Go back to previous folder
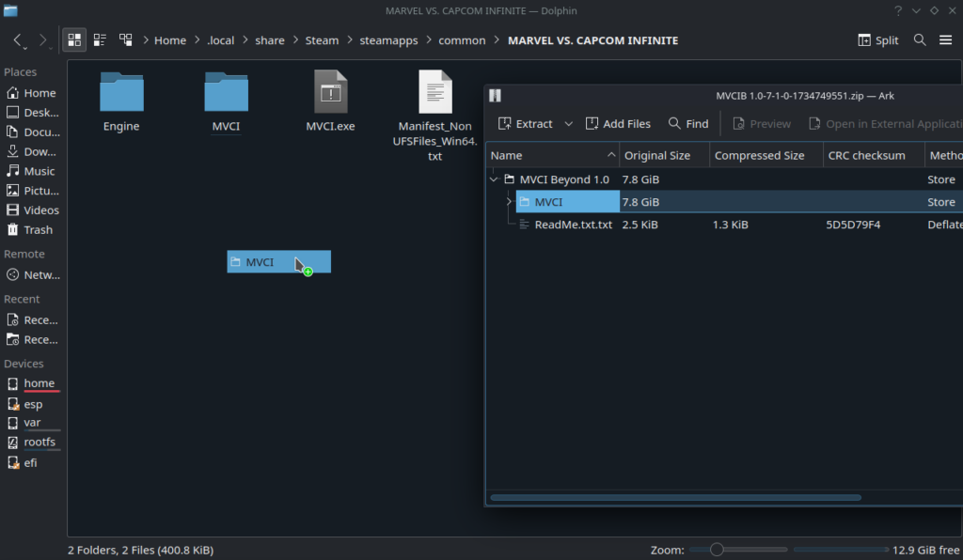Viewport: 963px width, 560px height. pyautogui.click(x=18, y=40)
